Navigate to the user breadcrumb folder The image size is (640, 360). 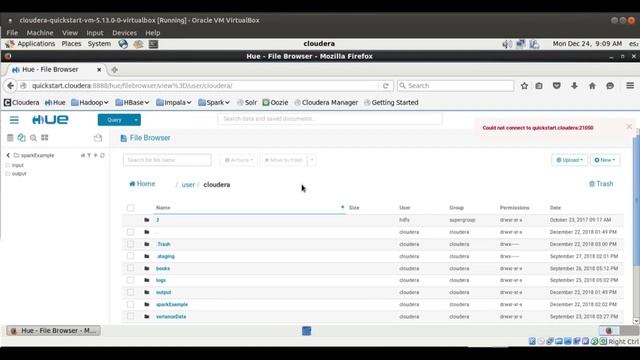tap(188, 184)
